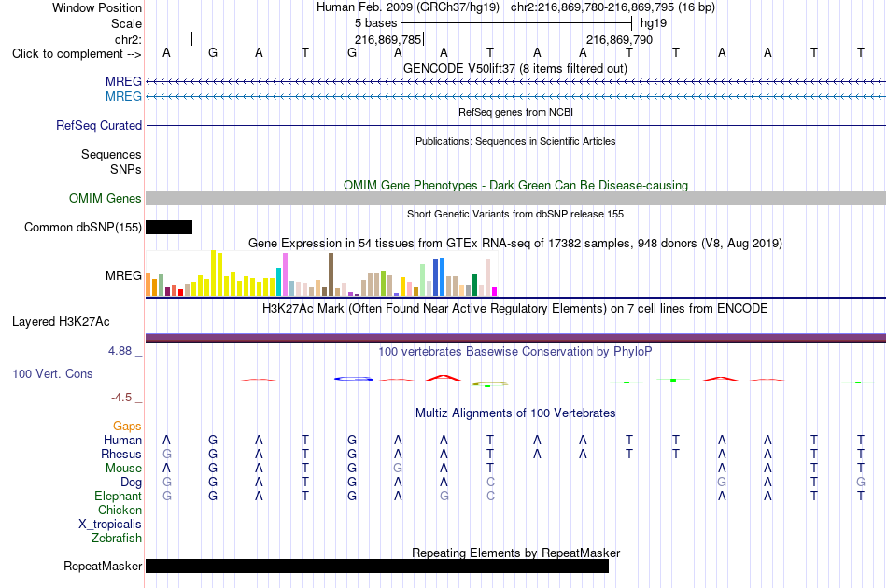This screenshot has height=588, width=887.
Task: Click the orange Gaps label
Action: pos(127,426)
